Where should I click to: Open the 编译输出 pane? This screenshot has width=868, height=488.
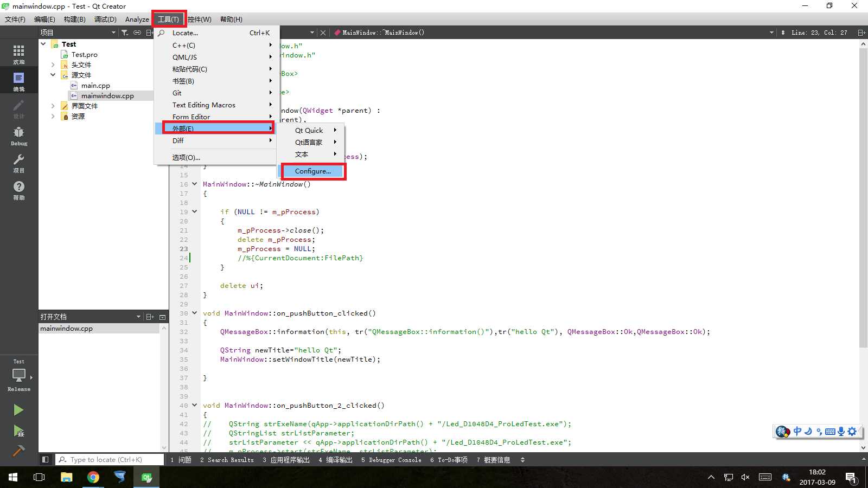pos(335,460)
